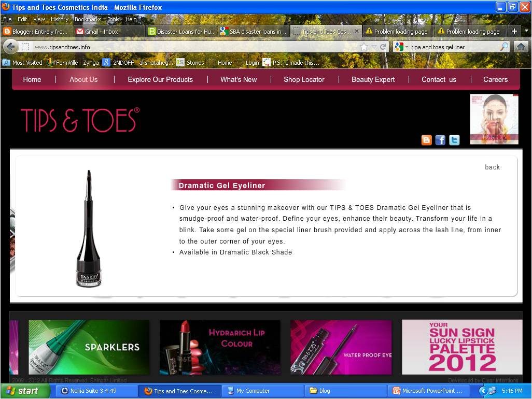Click the back link on product panel
This screenshot has height=399, width=532.
click(x=492, y=167)
